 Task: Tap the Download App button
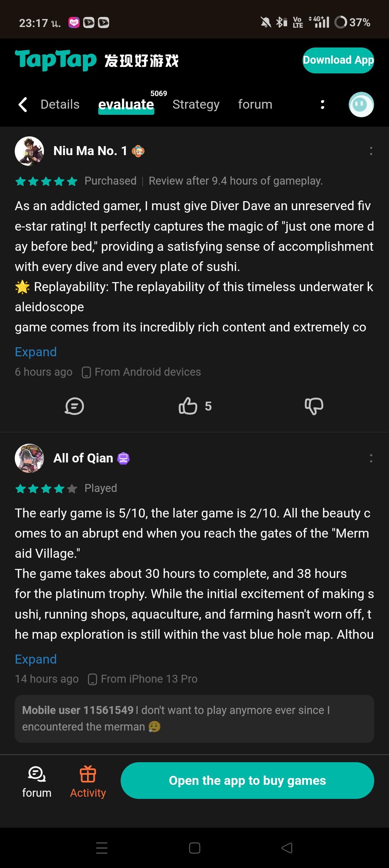click(338, 60)
